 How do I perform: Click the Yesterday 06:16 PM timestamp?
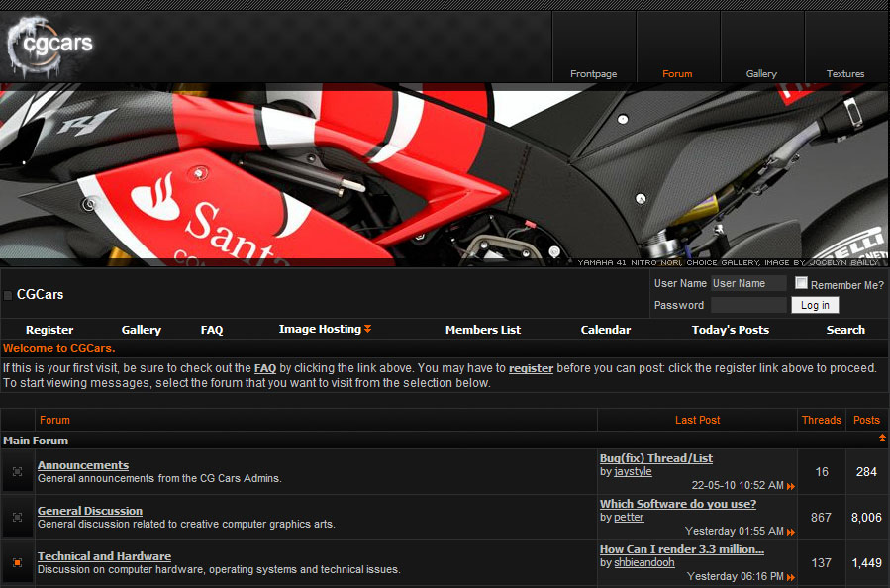click(735, 576)
